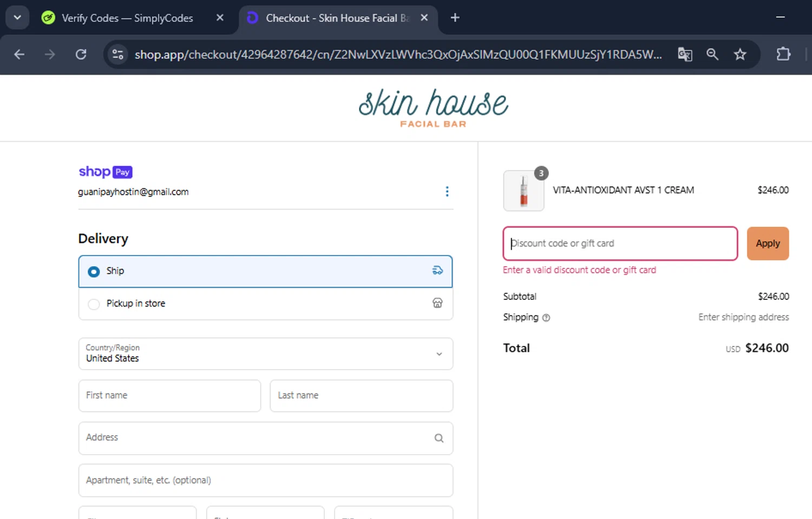Select the Checkout Skin House tab
The width and height of the screenshot is (812, 519).
[x=338, y=18]
